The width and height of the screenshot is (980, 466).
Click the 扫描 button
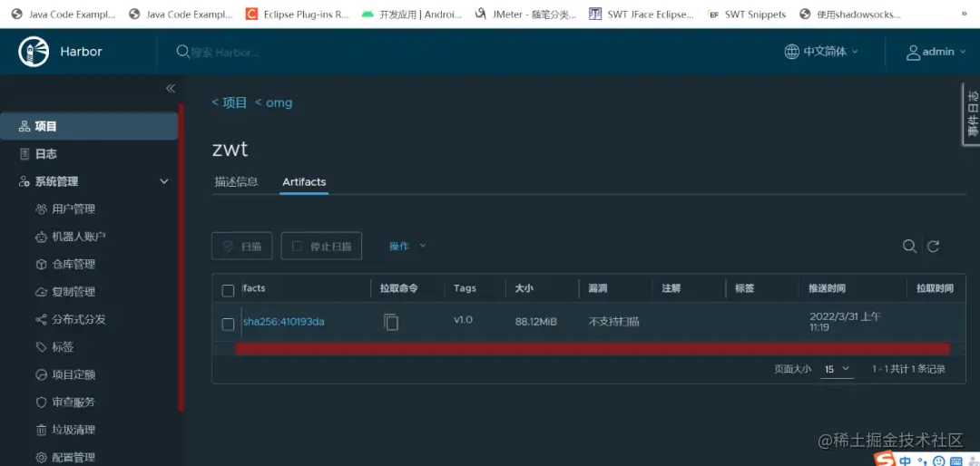click(x=241, y=246)
